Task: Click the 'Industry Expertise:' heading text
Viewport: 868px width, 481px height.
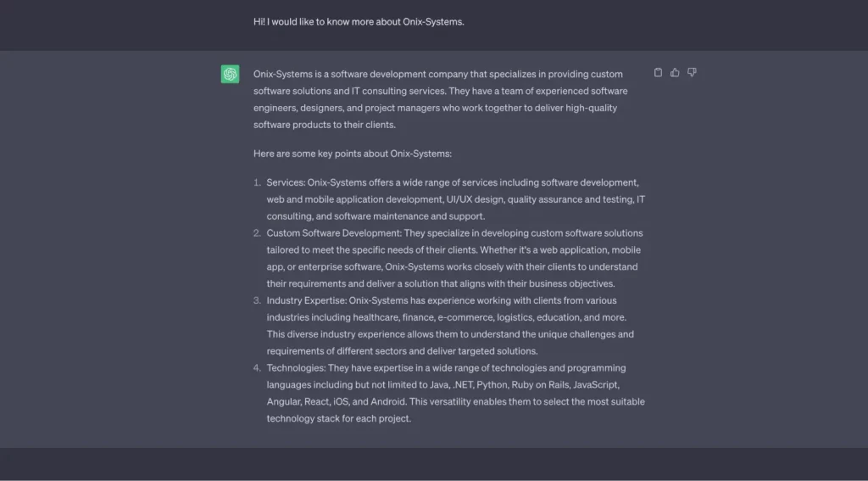Action: [307, 300]
